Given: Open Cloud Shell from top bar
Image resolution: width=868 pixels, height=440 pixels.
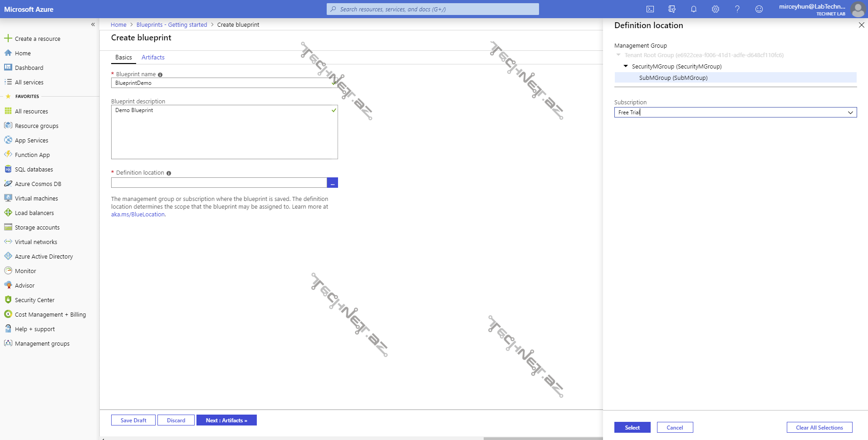Looking at the screenshot, I should 650,9.
